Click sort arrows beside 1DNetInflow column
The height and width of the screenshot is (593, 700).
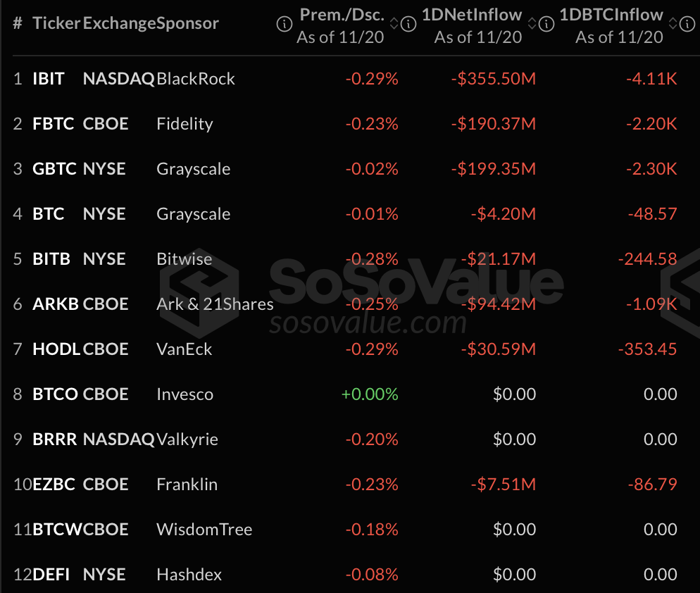(x=532, y=25)
